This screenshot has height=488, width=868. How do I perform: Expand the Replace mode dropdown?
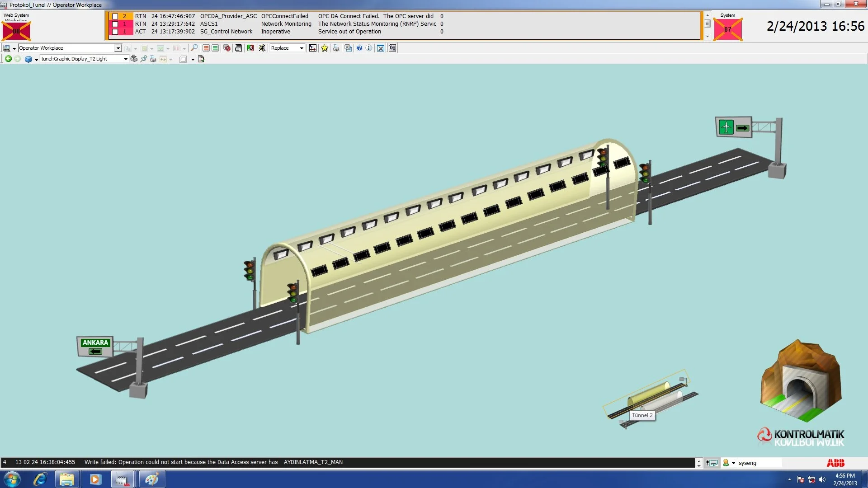[x=302, y=48]
